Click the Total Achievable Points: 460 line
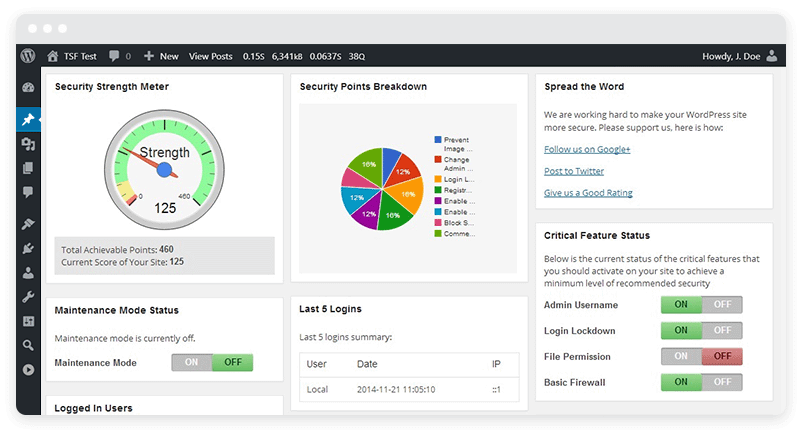This screenshot has width=800, height=433. pyautogui.click(x=117, y=249)
